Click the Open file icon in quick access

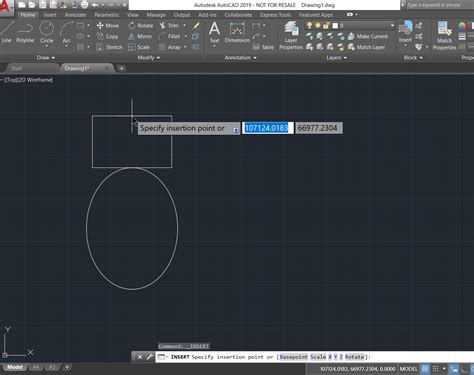point(32,5)
